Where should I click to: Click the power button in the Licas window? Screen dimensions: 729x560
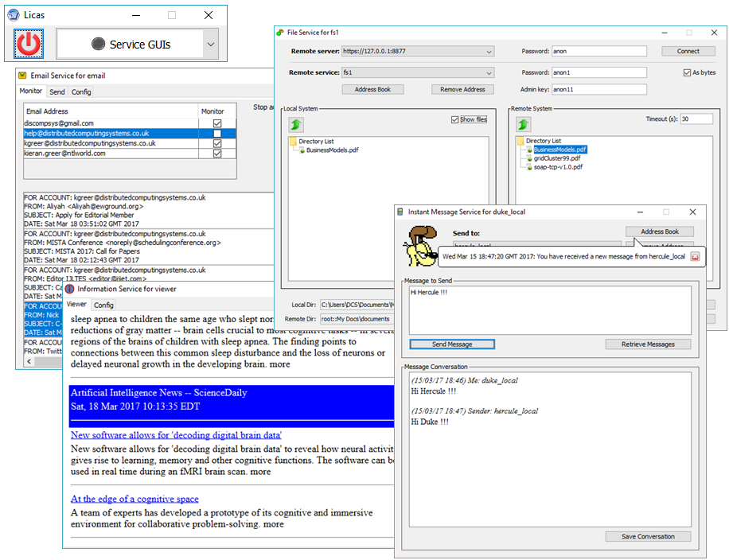point(27,45)
